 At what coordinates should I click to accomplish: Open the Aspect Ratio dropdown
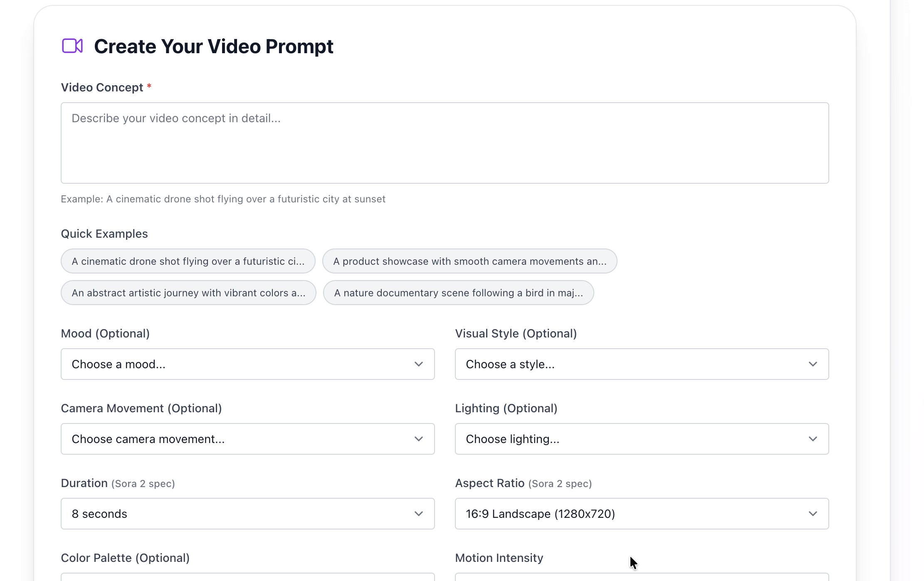point(642,514)
